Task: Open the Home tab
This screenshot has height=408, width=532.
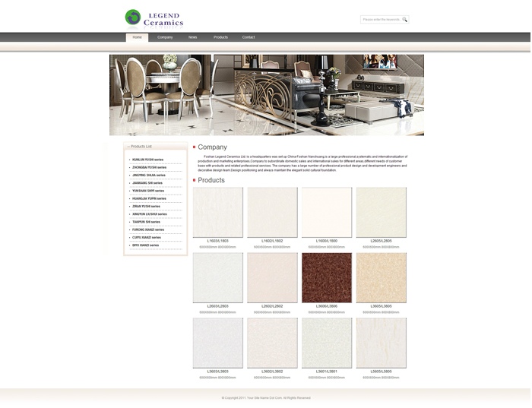Action: coord(137,37)
